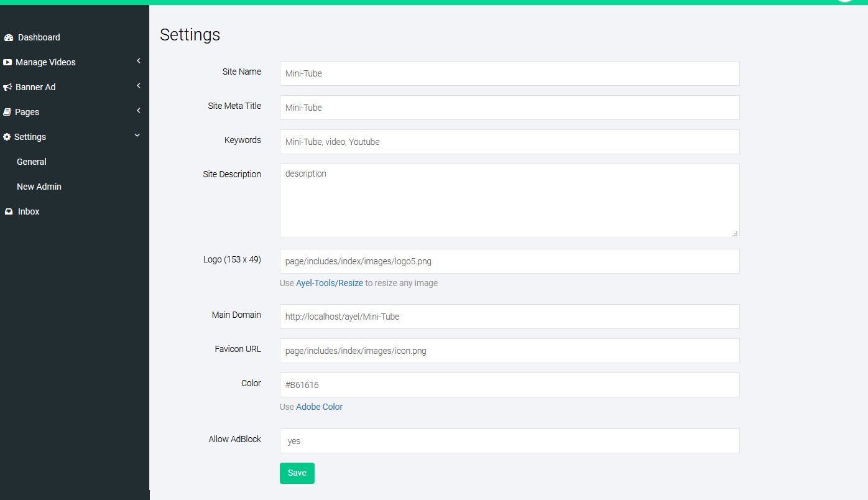Edit the Main Domain field

tap(510, 317)
